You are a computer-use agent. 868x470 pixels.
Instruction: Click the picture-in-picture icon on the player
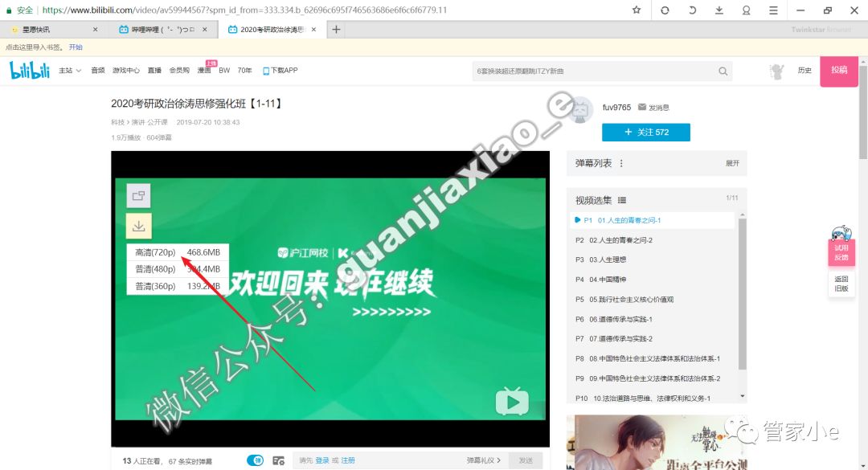[138, 195]
